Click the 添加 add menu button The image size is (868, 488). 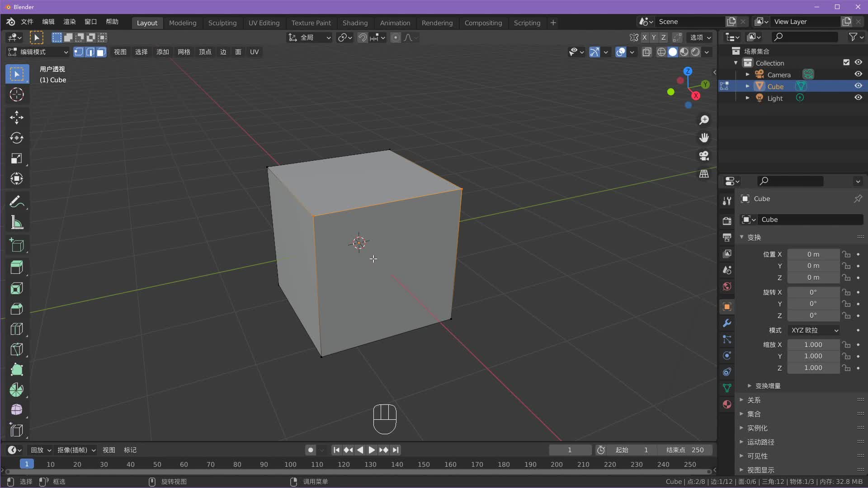pos(162,52)
